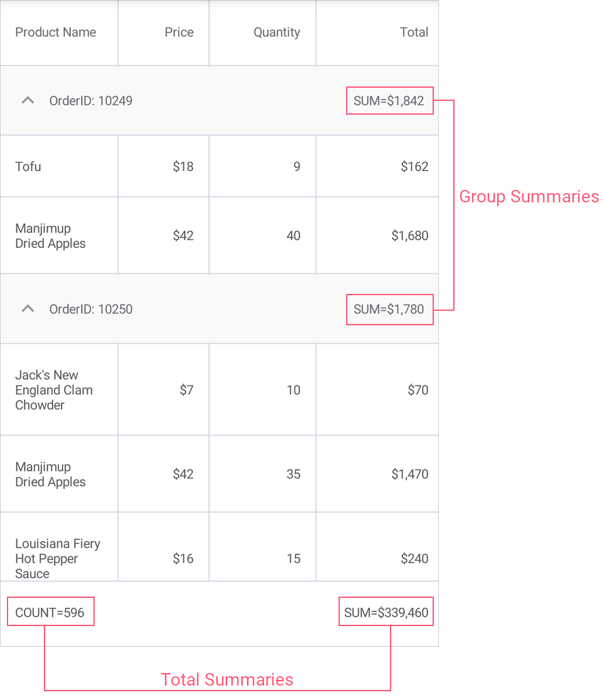Click the SUM=$1,842 group summary

pos(389,100)
